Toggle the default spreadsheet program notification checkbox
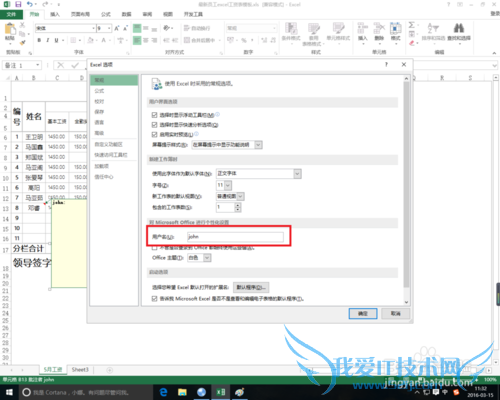The height and width of the screenshot is (400, 500). tap(154, 299)
